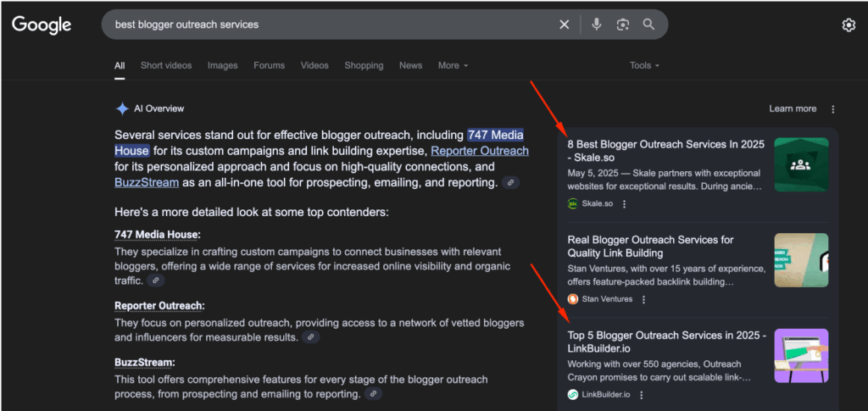The width and height of the screenshot is (868, 411).
Task: Click 'Stan Ventures, with over 15 years' snippet
Action: (x=666, y=275)
